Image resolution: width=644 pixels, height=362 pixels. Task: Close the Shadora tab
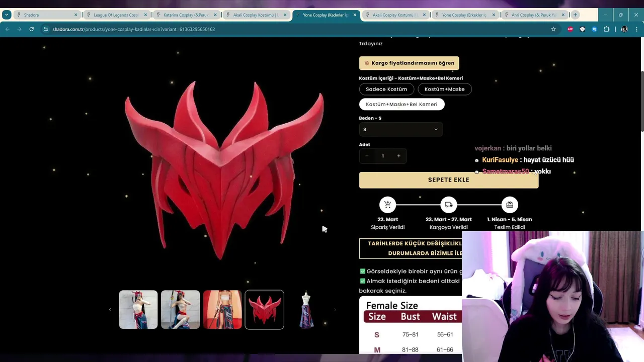76,15
